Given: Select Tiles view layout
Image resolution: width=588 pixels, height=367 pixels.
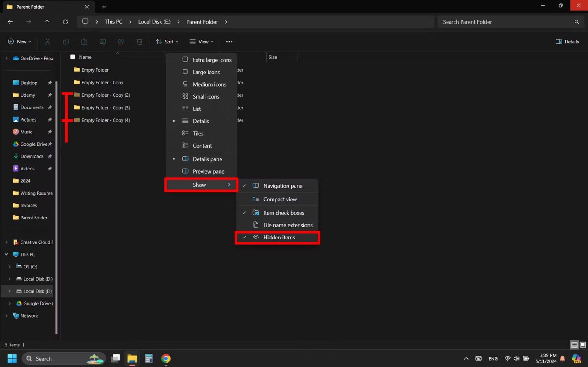Looking at the screenshot, I should click(x=198, y=133).
